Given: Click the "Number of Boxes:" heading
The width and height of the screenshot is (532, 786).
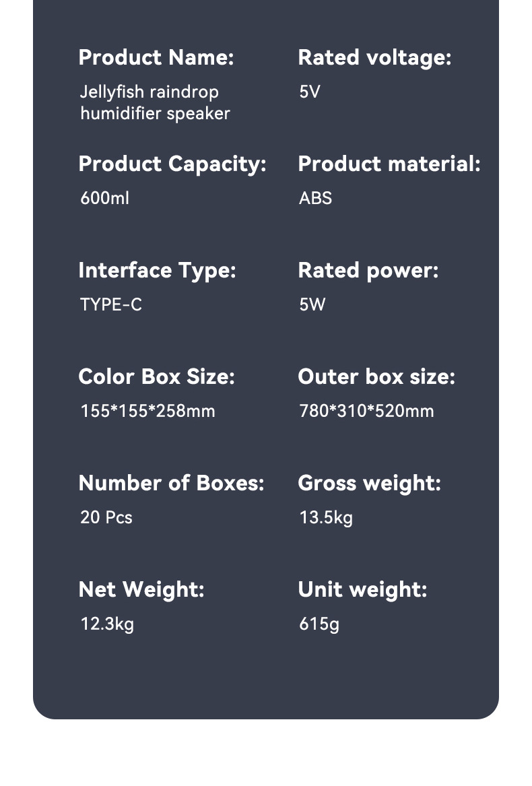Looking at the screenshot, I should (x=171, y=483).
